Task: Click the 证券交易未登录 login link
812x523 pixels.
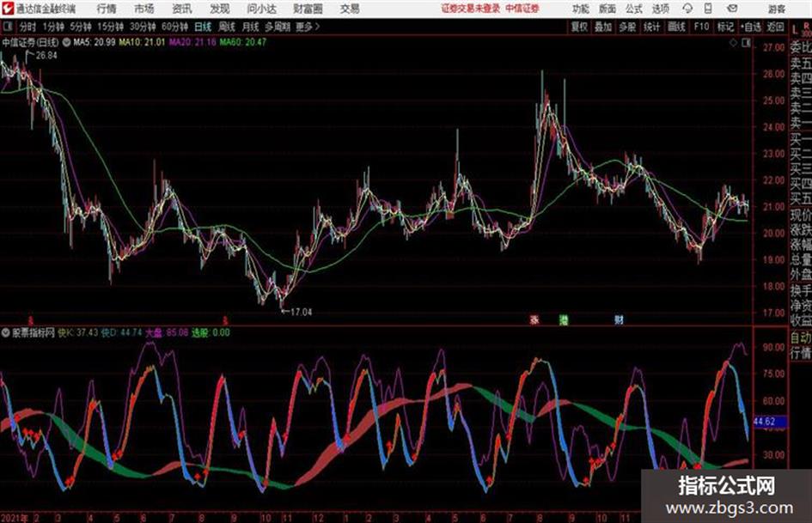Action: coord(471,9)
